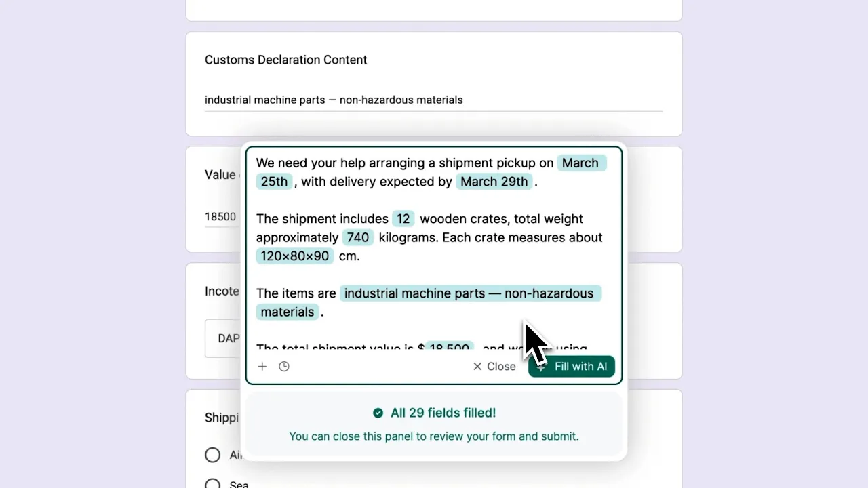Image resolution: width=868 pixels, height=488 pixels.
Task: Click the highlighted March 29th delivery date
Action: 494,182
